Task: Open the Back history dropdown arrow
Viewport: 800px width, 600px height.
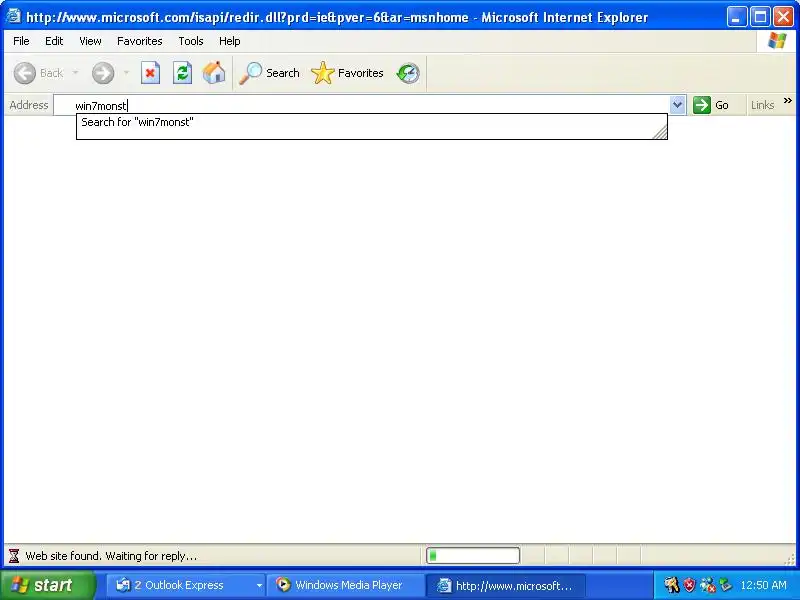Action: click(x=76, y=73)
